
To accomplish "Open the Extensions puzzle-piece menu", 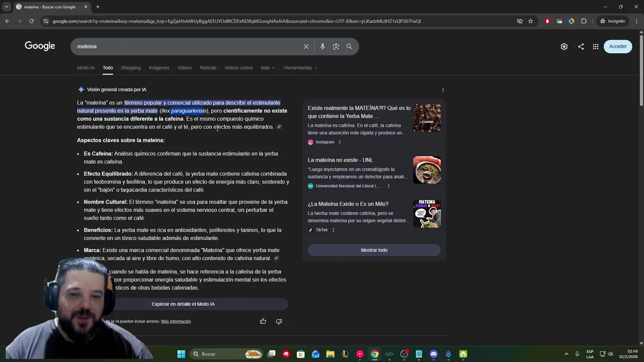I will (x=584, y=21).
